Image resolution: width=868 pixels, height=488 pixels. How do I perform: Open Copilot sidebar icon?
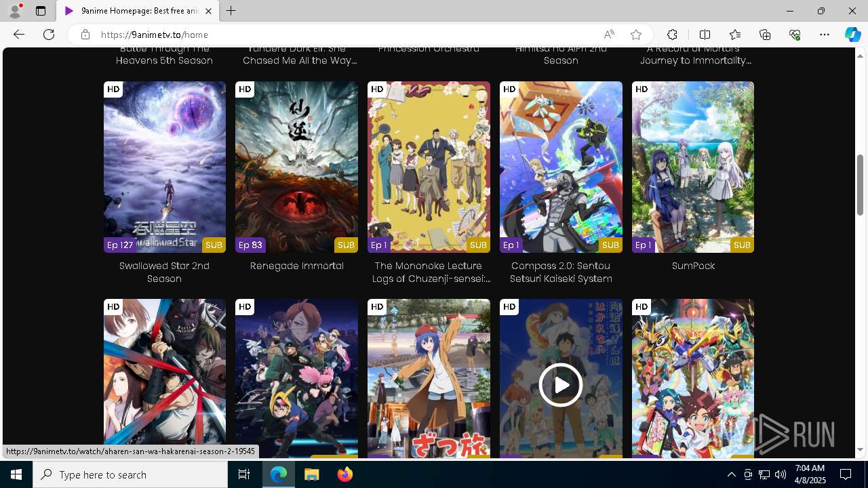(852, 35)
